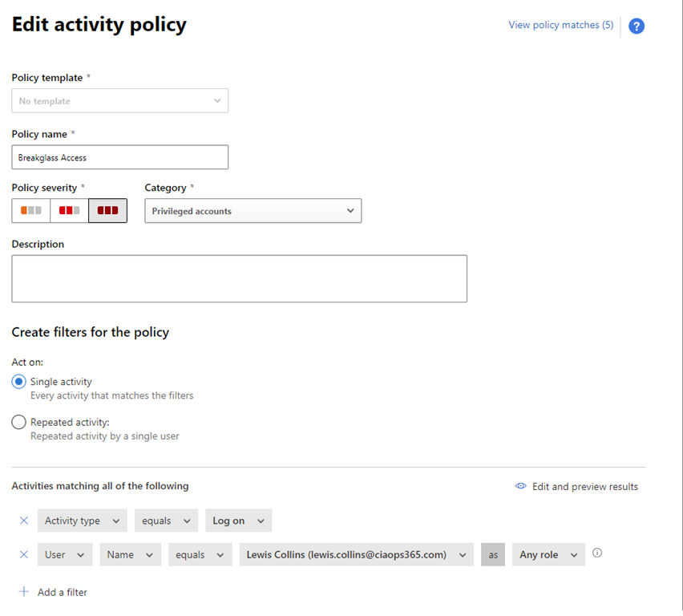Select the Repeated activity radio button
This screenshot has width=683, height=616.
point(19,422)
